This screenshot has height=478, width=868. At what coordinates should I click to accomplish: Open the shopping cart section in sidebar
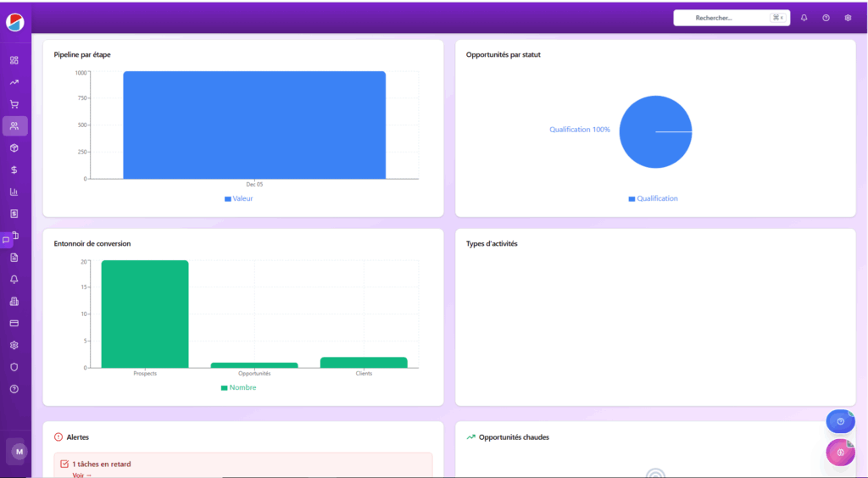14,104
